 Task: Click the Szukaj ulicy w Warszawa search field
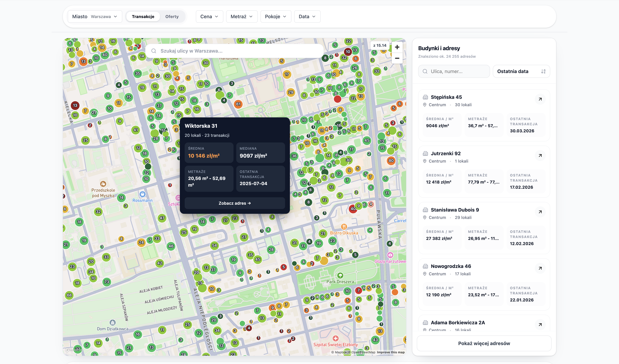tap(235, 51)
